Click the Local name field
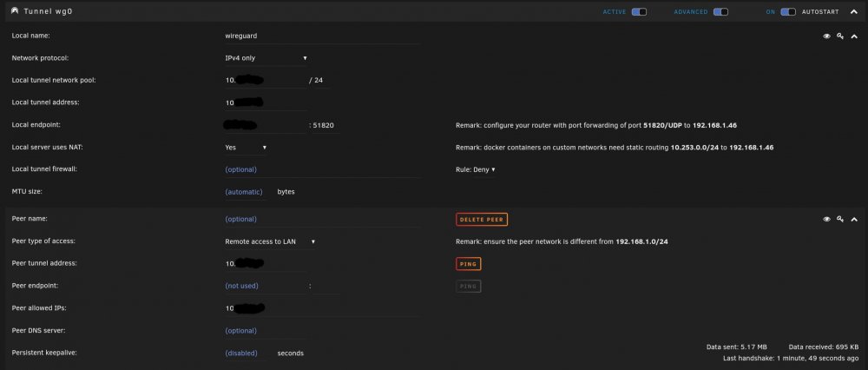 (322, 36)
